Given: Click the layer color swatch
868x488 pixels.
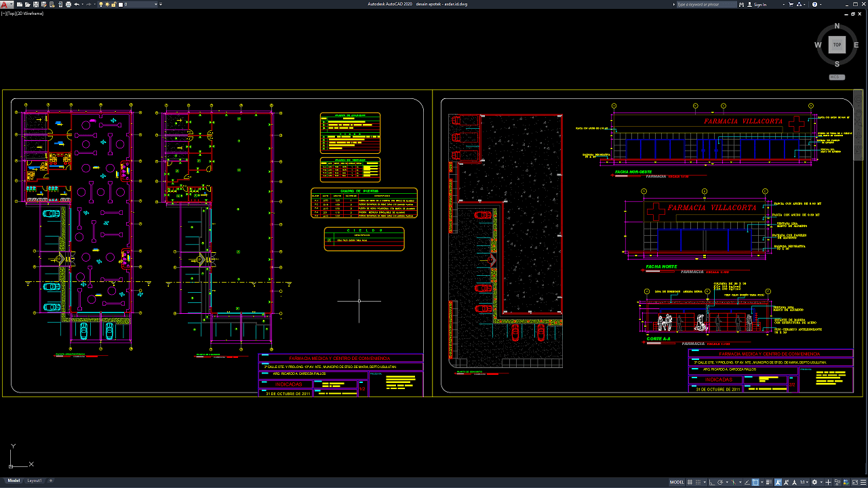Looking at the screenshot, I should coord(121,4).
